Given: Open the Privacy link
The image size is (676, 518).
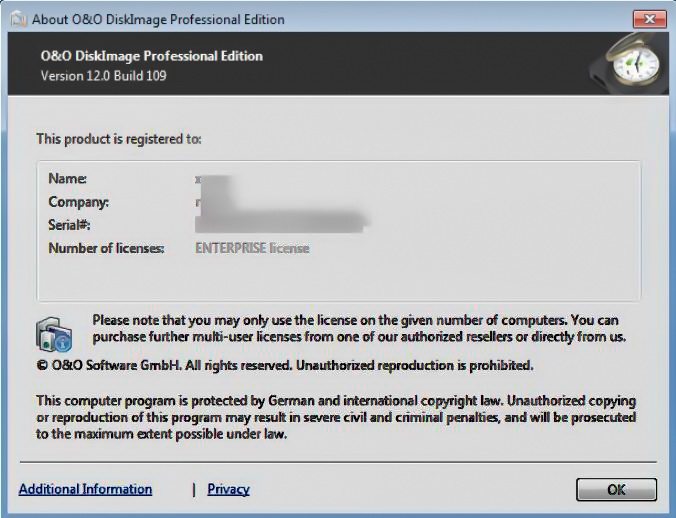Looking at the screenshot, I should click(228, 489).
